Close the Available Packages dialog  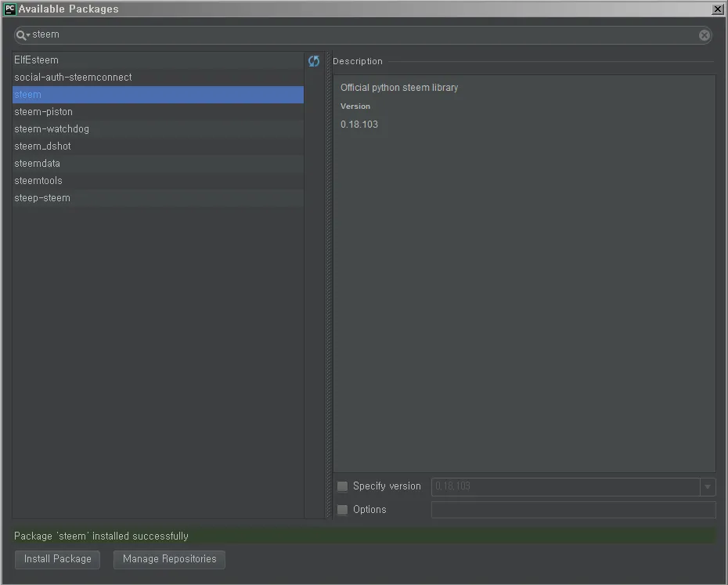point(717,9)
